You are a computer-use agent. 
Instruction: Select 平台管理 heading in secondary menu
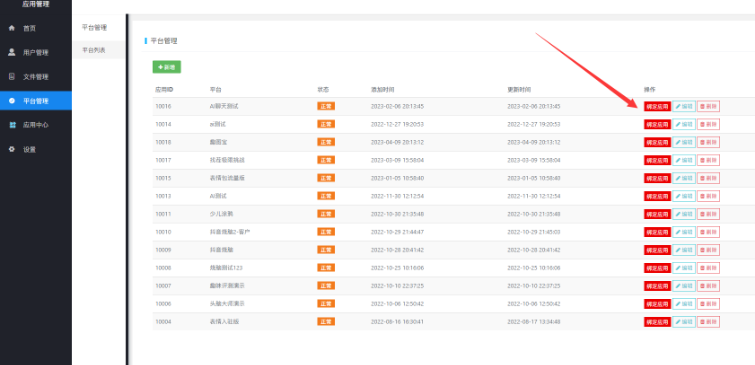tap(94, 27)
